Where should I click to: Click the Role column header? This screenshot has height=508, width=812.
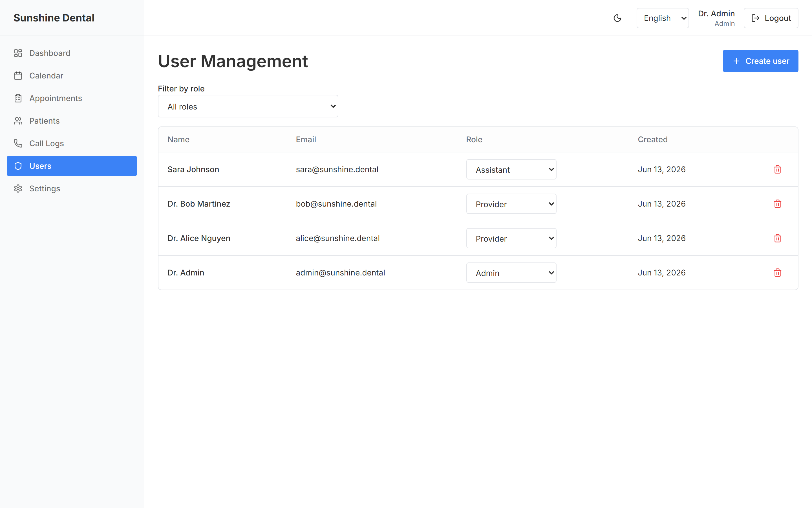click(474, 139)
